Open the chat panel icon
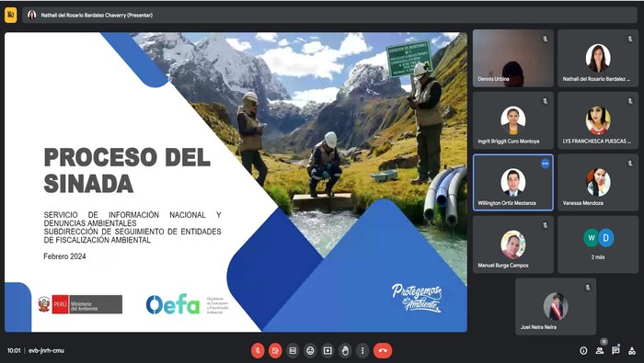 [x=615, y=350]
